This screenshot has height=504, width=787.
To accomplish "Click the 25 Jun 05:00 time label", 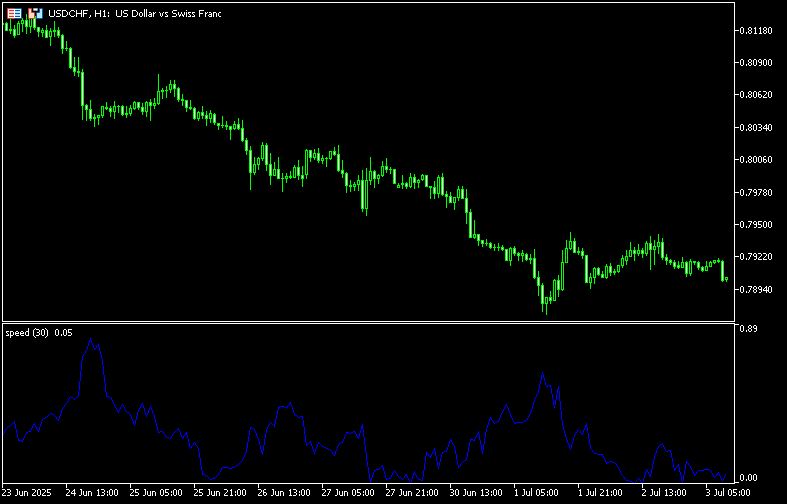I will (156, 492).
